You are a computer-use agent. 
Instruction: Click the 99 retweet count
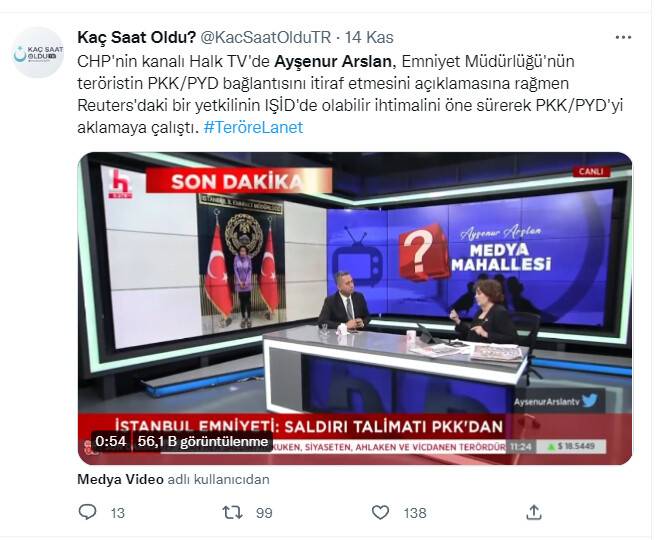pyautogui.click(x=264, y=513)
